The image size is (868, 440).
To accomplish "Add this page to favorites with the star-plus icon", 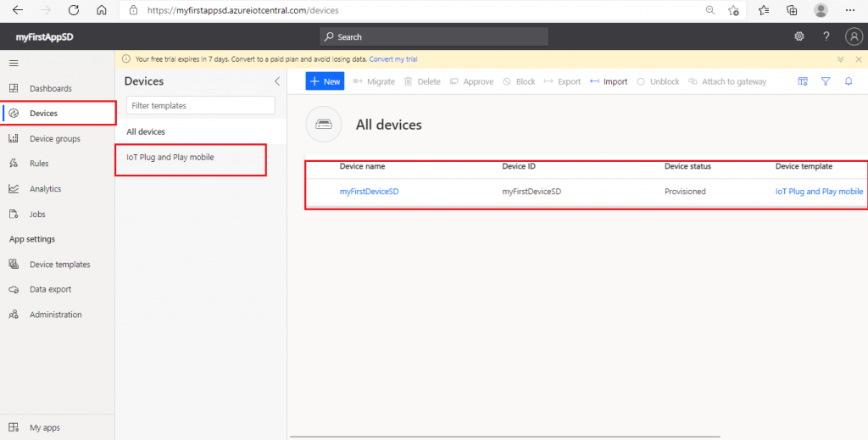I will [733, 10].
